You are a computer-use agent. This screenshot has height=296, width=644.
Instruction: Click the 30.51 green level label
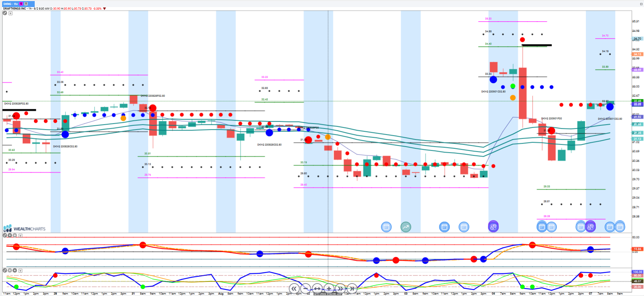click(x=148, y=154)
